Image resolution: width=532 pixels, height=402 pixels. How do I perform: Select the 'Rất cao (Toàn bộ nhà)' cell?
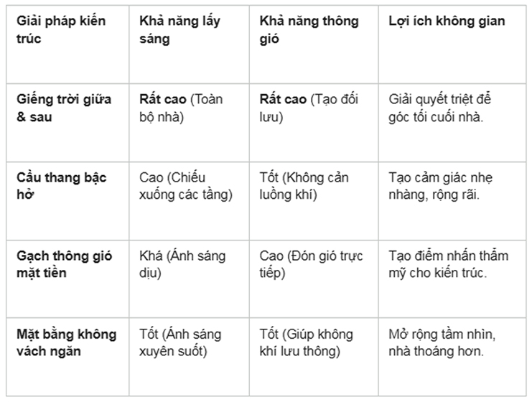tap(189, 123)
